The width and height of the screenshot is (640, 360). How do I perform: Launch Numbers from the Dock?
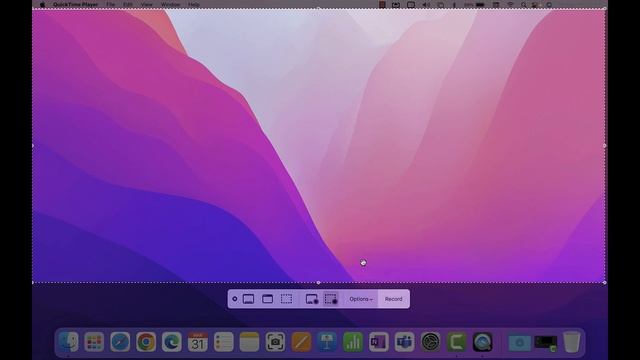point(353,342)
